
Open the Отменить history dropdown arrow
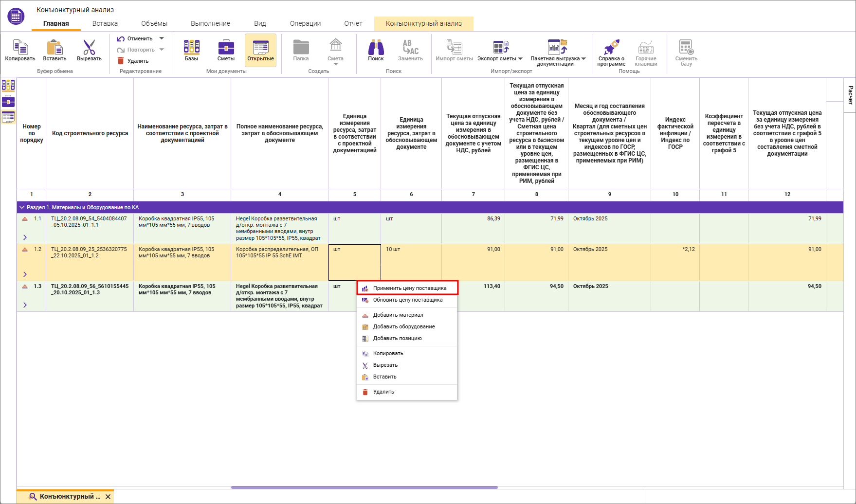pyautogui.click(x=162, y=38)
